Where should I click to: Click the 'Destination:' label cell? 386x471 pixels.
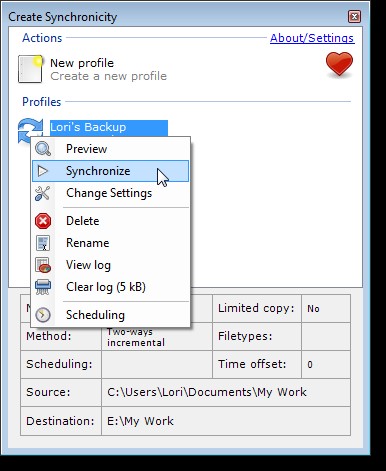pos(61,421)
